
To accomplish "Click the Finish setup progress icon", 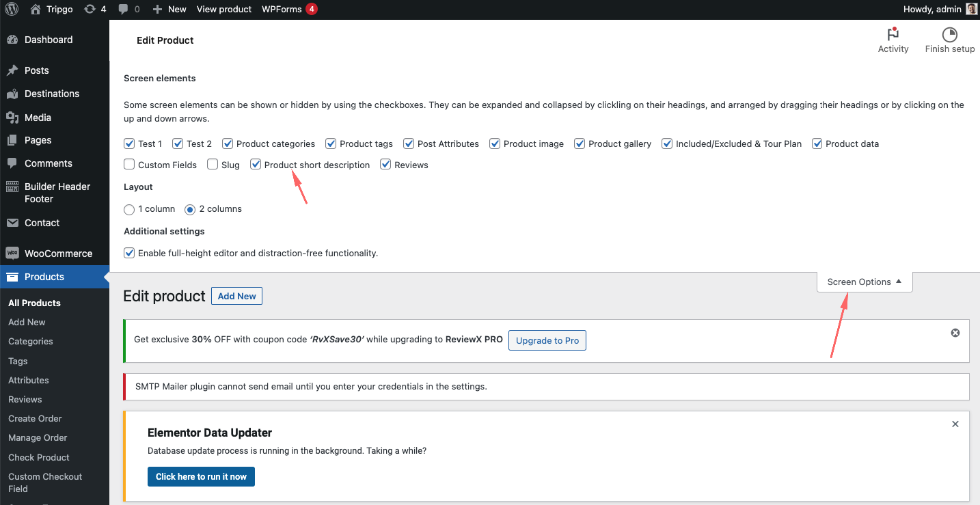I will tap(949, 35).
